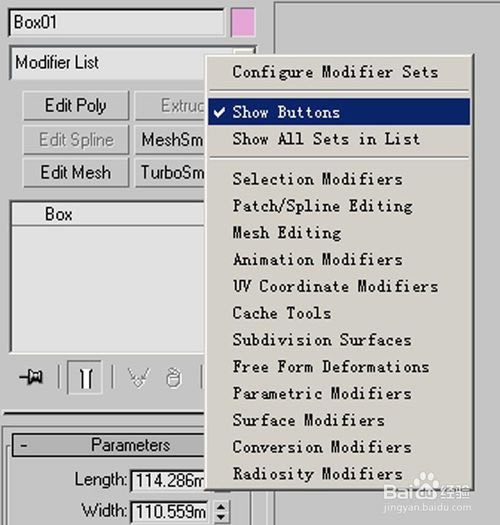Choose Radiosity Modifiers set
The image size is (500, 525).
coord(339,474)
